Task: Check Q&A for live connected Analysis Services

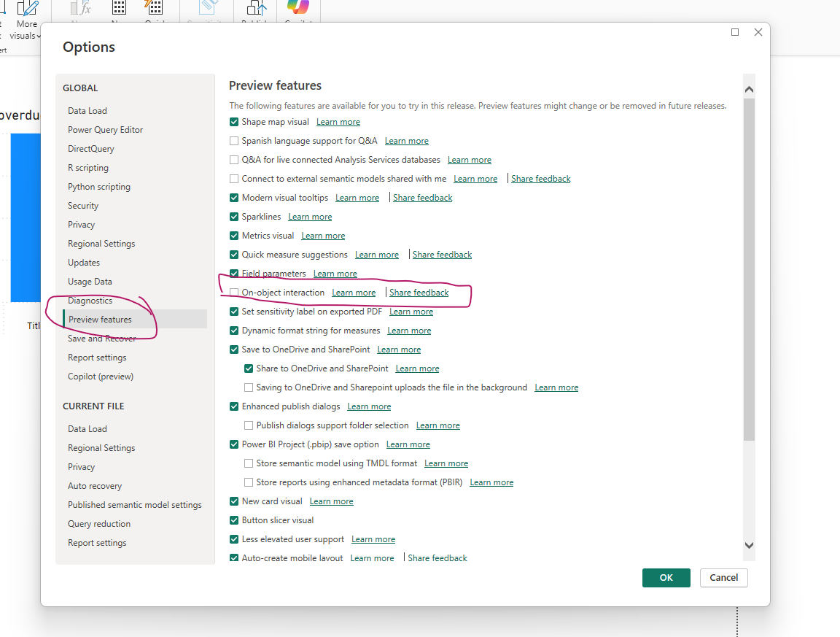Action: [234, 160]
